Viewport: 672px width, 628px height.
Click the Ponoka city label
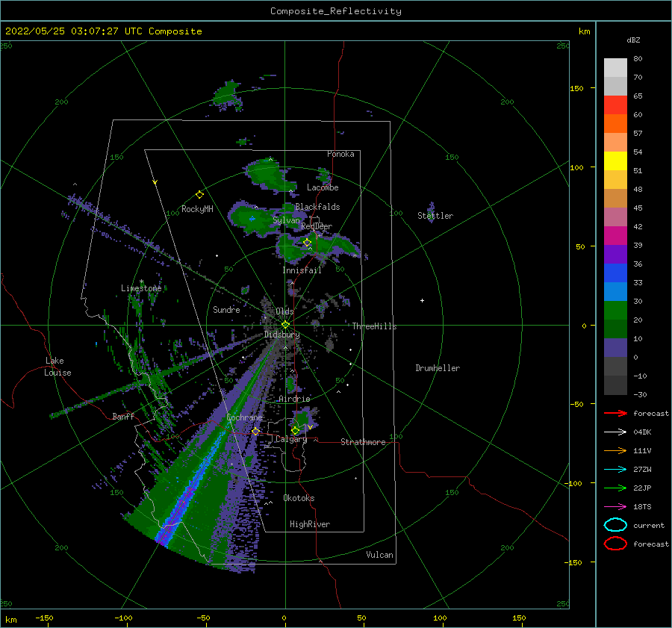340,154
